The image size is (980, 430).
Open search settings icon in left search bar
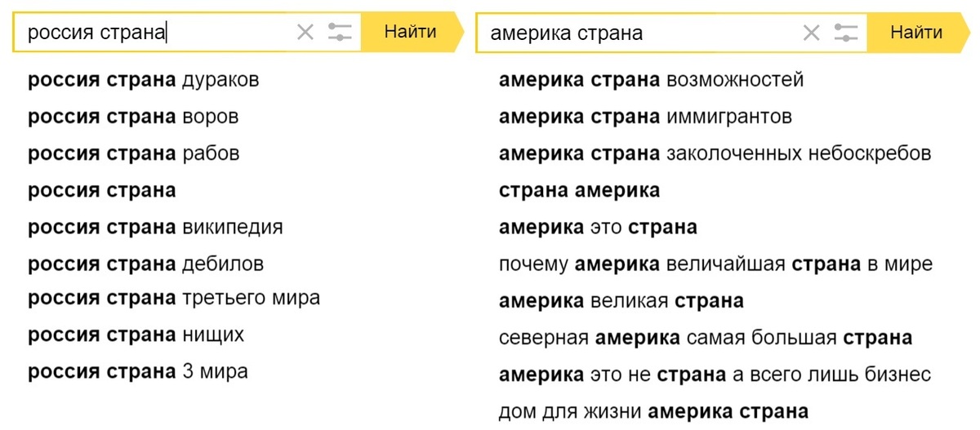point(340,33)
